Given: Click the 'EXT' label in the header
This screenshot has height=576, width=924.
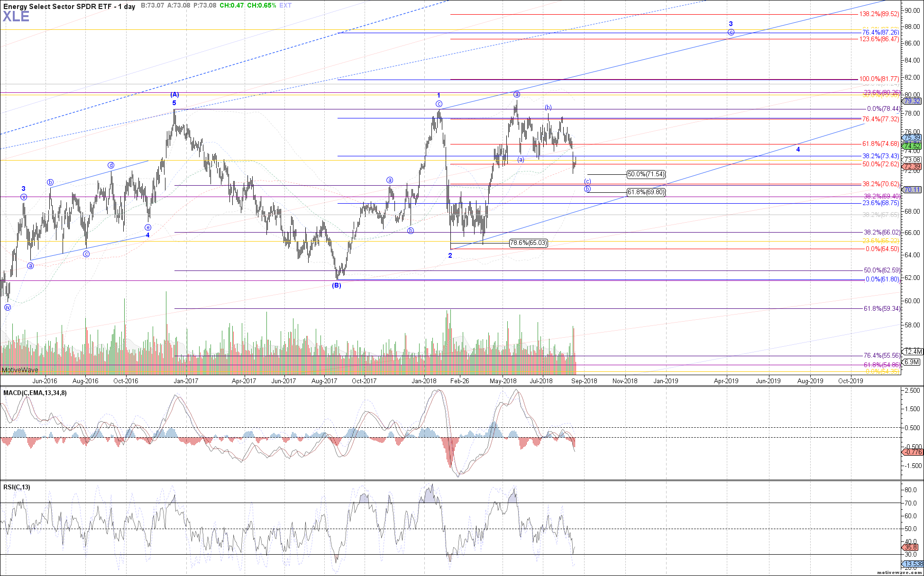Looking at the screenshot, I should [x=286, y=6].
